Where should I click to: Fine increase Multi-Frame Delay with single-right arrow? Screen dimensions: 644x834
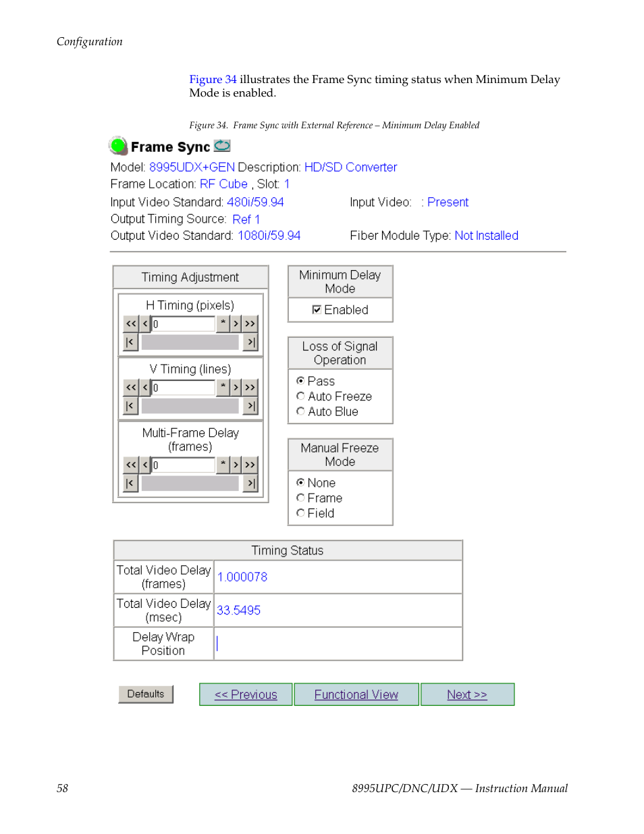tap(236, 465)
